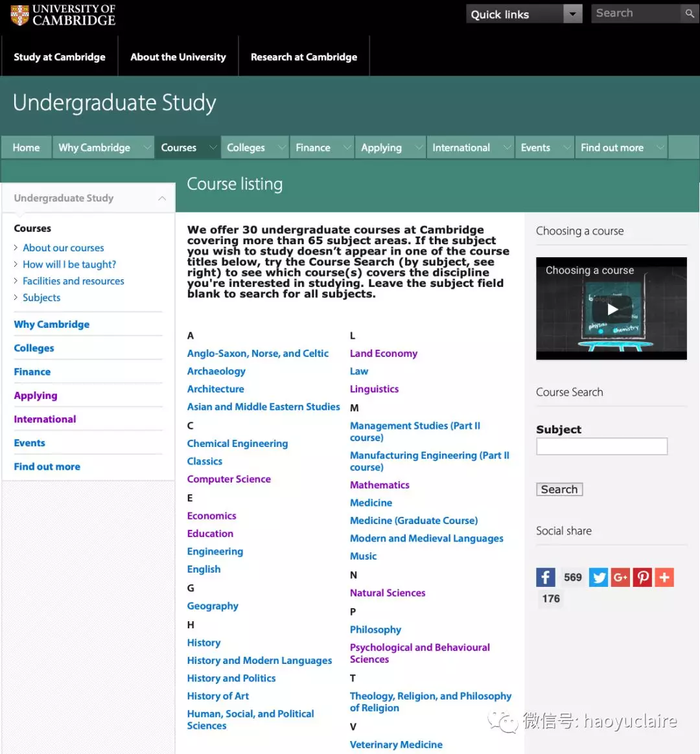The width and height of the screenshot is (700, 754).
Task: Play the Choosing a course video
Action: pyautogui.click(x=611, y=309)
